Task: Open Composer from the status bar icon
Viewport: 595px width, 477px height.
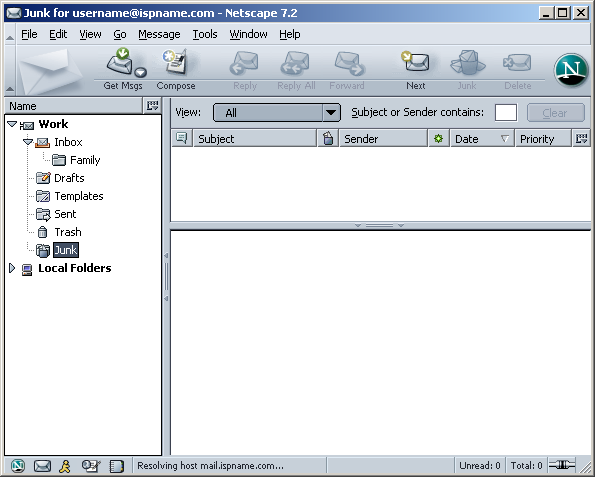Action: [x=91, y=466]
